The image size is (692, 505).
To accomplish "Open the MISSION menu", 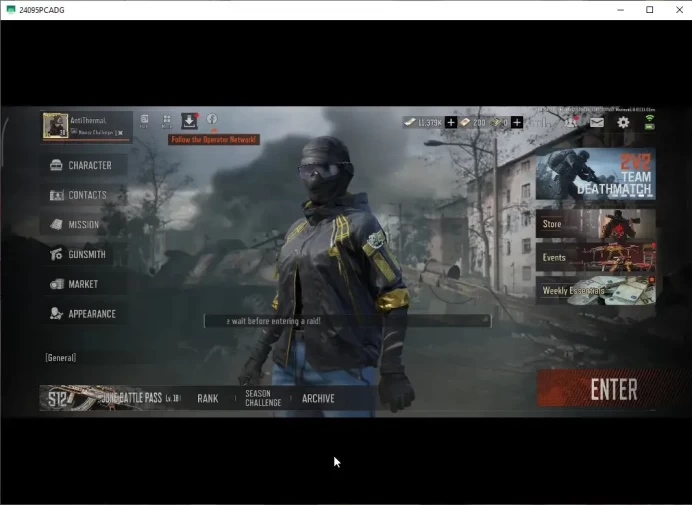I will pos(84,225).
